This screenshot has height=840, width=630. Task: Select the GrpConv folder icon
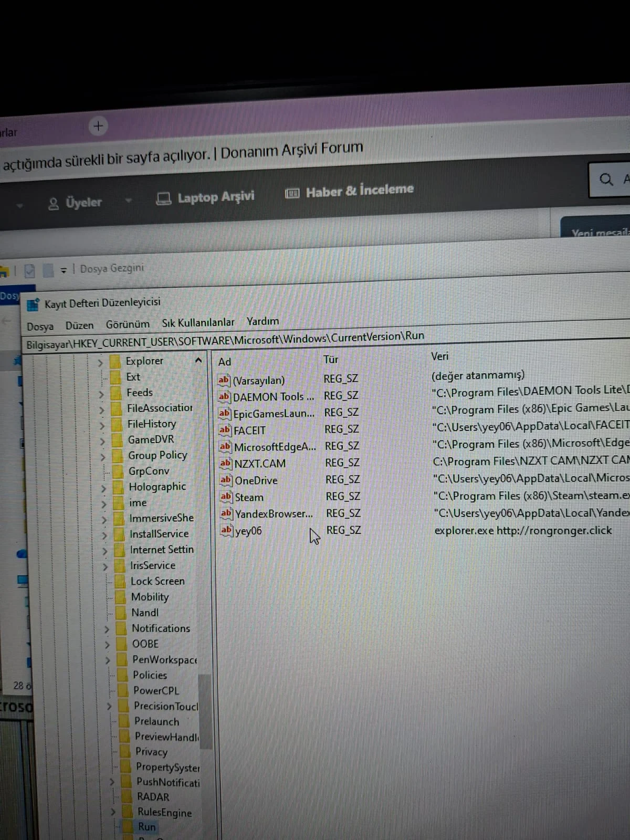[x=119, y=471]
